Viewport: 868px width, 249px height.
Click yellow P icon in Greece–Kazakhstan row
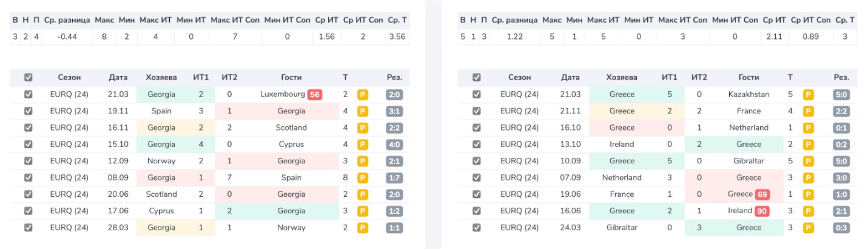[809, 95]
